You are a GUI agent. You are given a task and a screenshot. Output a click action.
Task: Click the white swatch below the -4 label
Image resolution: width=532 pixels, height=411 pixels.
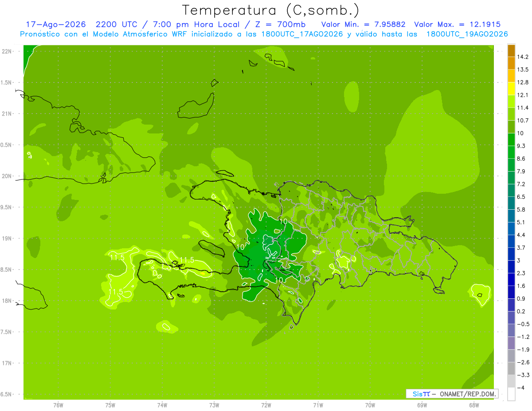point(511,394)
